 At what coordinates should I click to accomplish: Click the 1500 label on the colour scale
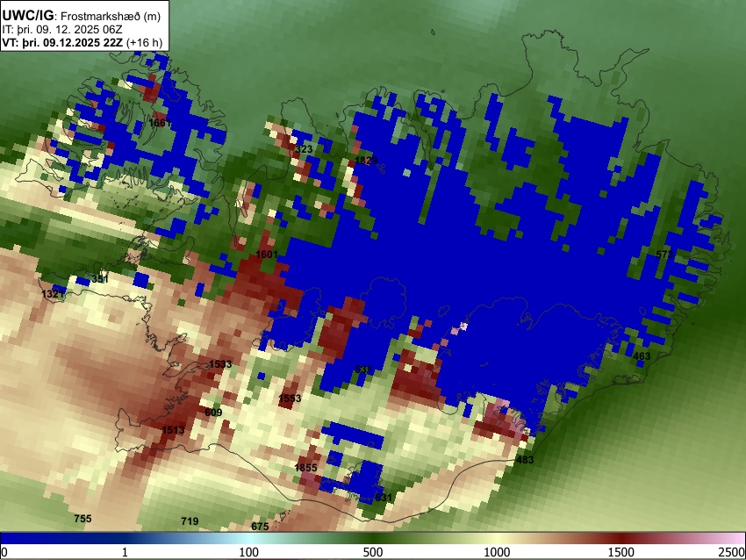pyautogui.click(x=621, y=552)
